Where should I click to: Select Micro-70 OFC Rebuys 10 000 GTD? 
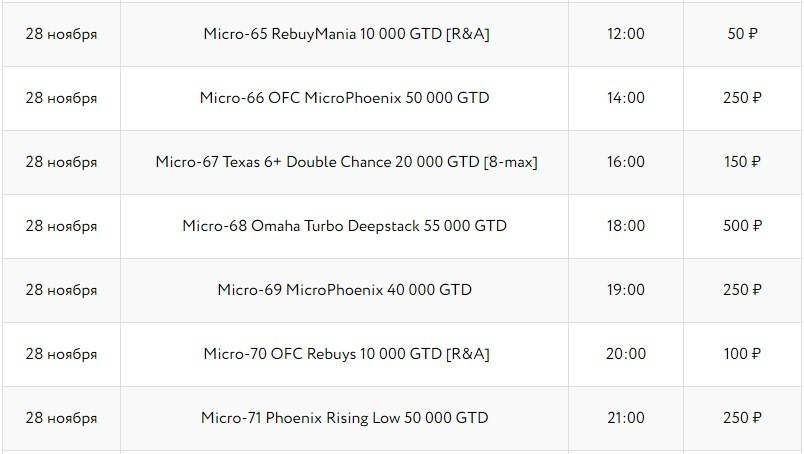(x=344, y=354)
